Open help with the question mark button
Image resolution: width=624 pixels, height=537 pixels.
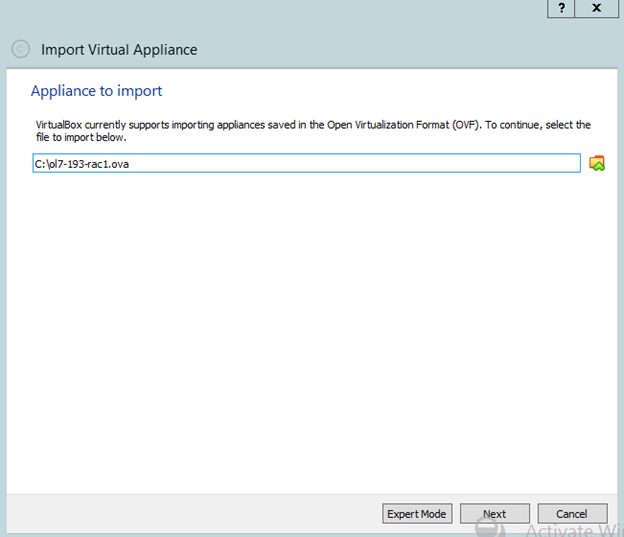click(561, 8)
